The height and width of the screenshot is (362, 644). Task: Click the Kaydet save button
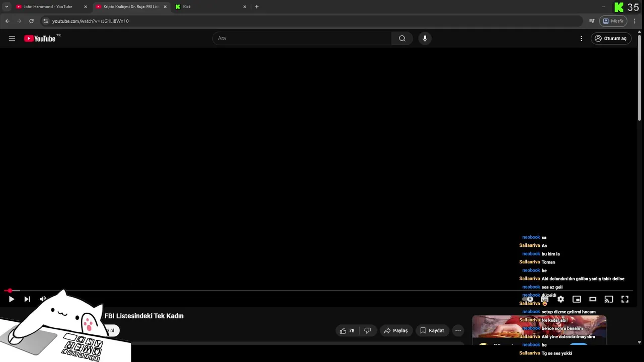[432, 330]
